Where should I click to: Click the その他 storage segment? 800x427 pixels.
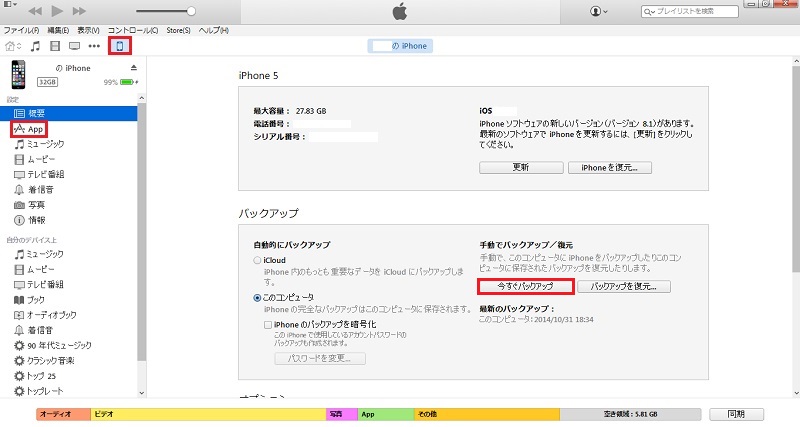pyautogui.click(x=487, y=414)
